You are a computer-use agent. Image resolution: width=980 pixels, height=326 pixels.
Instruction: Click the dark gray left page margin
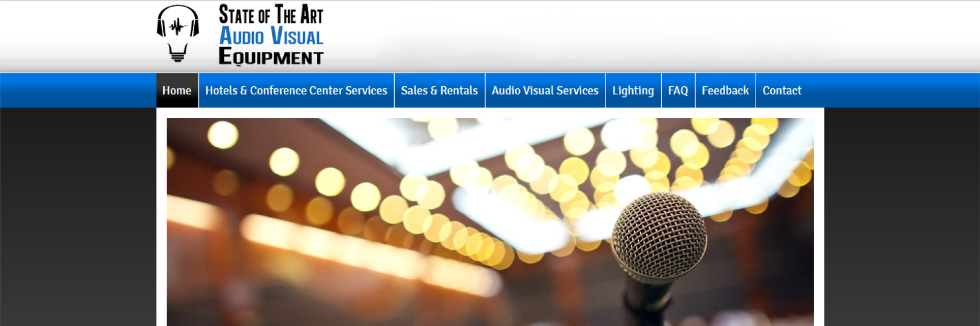click(x=78, y=217)
